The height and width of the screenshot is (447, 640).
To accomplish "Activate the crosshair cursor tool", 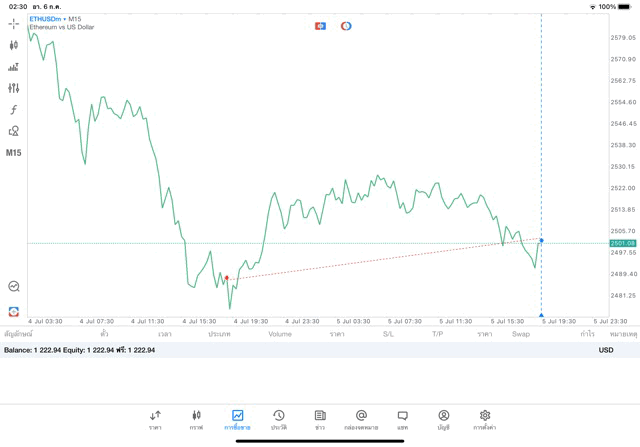I will pyautogui.click(x=13, y=23).
